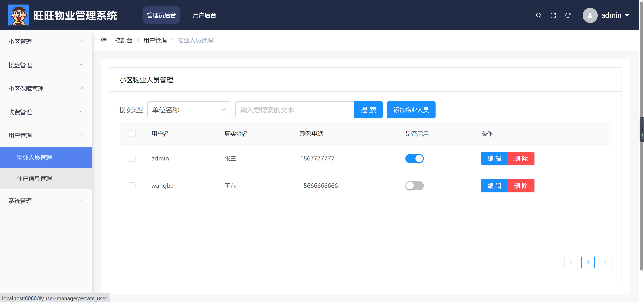Click the search magnifier icon in header
Viewport: 644px width, 302px height.
pos(539,15)
